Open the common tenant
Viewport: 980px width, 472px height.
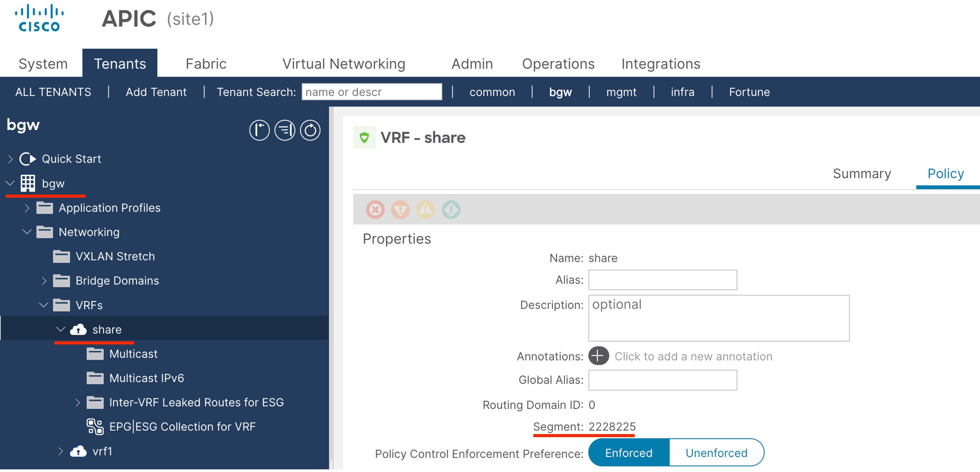click(492, 92)
